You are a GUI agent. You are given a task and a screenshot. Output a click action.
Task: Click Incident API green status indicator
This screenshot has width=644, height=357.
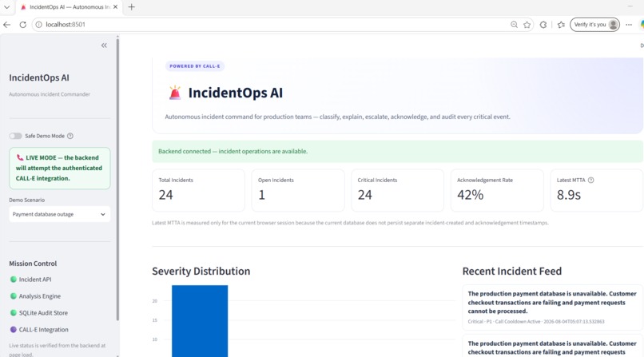click(13, 280)
